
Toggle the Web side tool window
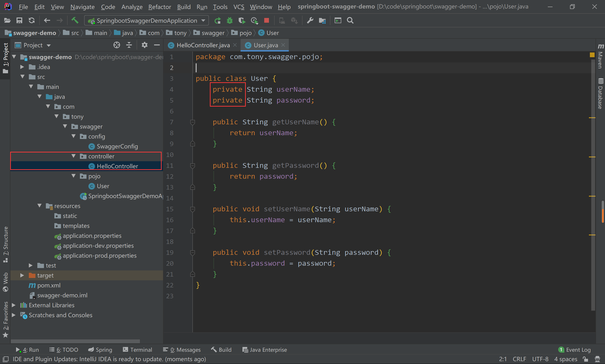5,282
